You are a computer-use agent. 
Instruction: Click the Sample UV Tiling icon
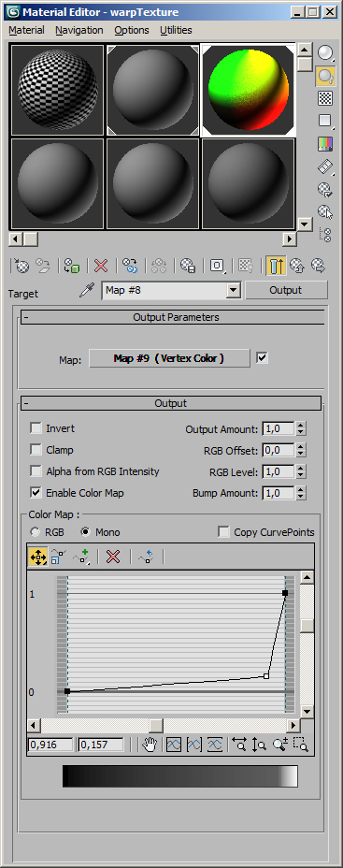tap(326, 122)
